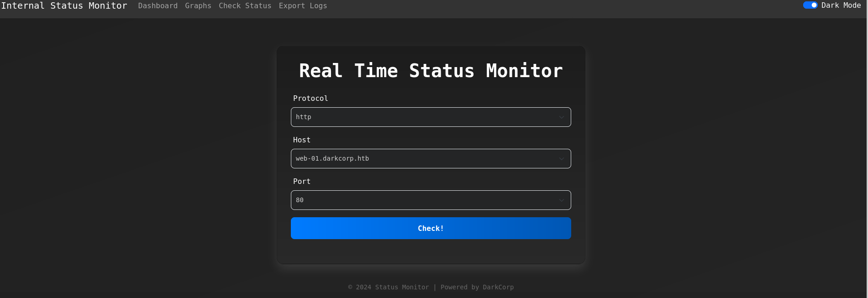Click the '© 2024 Status Monitor' footer text
Image resolution: width=868 pixels, height=298 pixels.
(389, 288)
